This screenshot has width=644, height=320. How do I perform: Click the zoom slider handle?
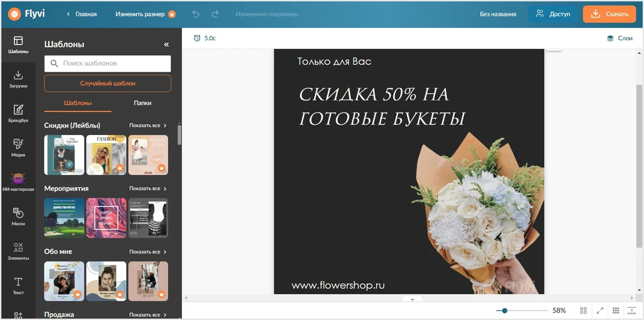504,310
